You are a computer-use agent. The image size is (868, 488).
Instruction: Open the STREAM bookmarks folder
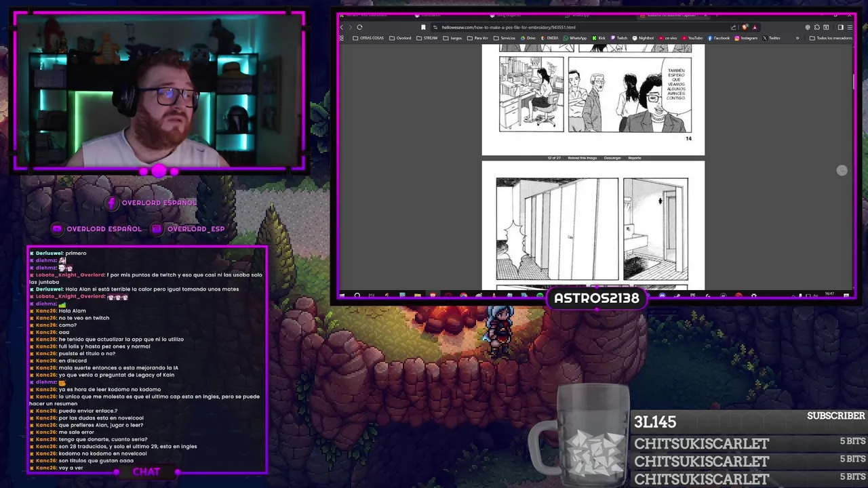pos(427,38)
